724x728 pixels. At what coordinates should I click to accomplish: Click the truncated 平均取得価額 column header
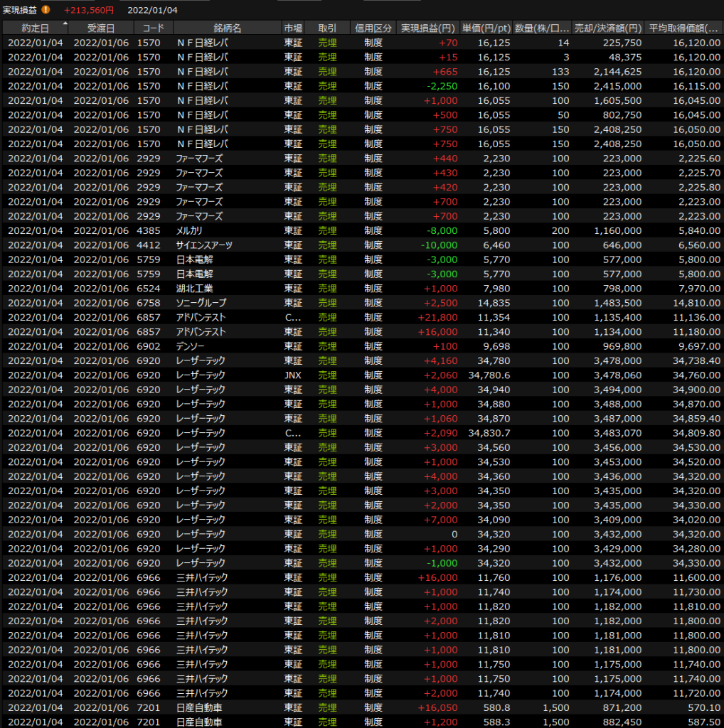click(683, 28)
